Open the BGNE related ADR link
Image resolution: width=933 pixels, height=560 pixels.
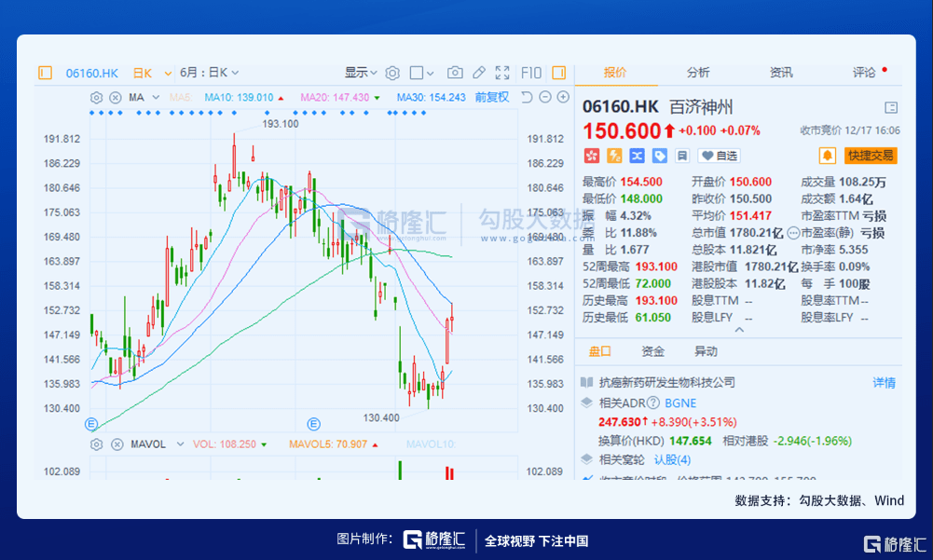click(x=679, y=403)
